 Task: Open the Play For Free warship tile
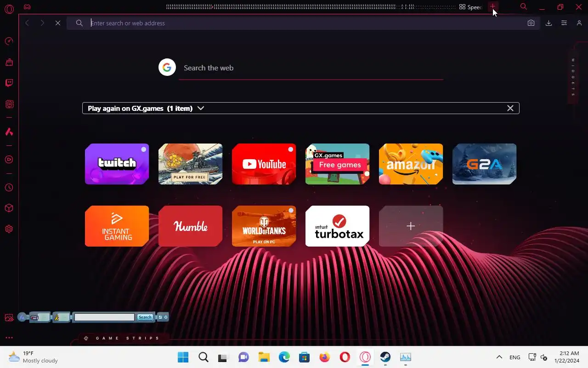pos(191,164)
